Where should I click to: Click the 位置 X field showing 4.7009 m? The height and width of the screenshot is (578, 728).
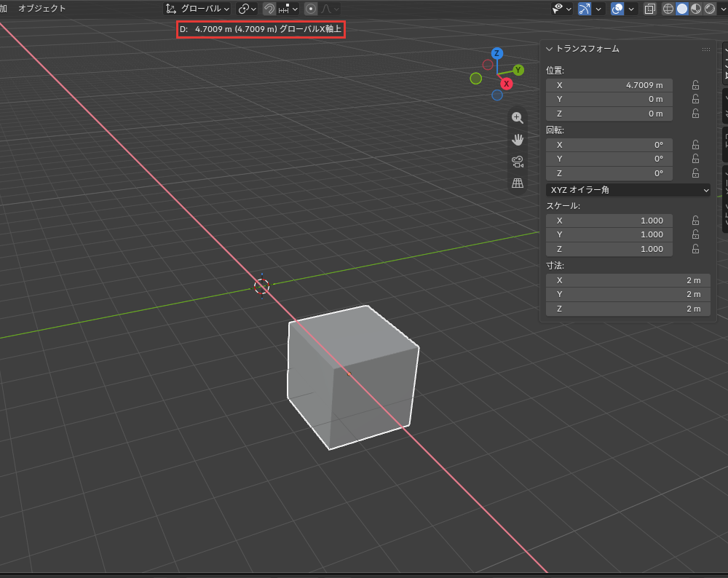[609, 85]
